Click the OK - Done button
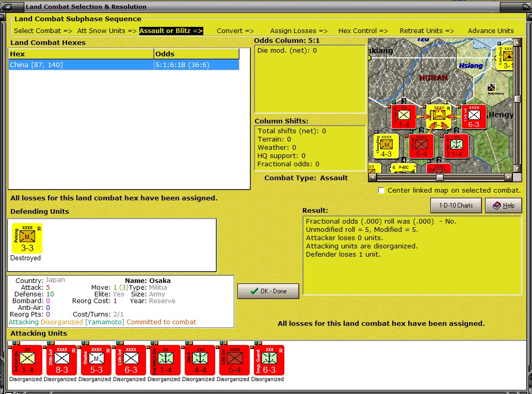The image size is (532, 394). pos(268,291)
